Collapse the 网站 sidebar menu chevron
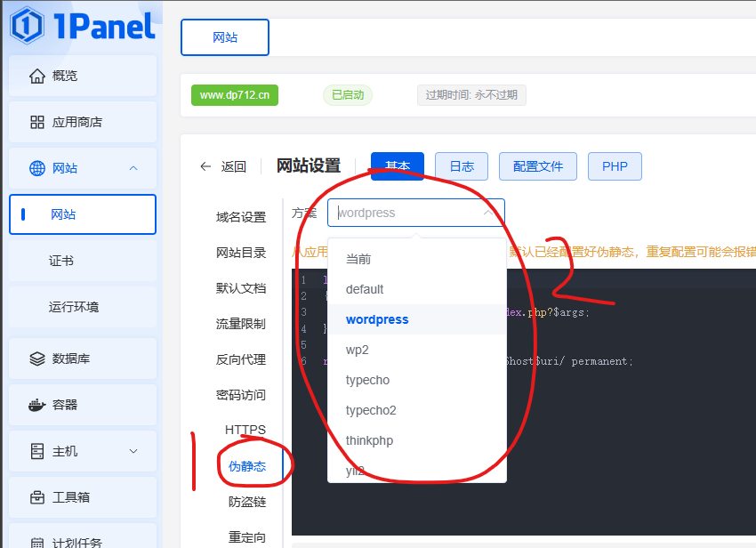Image resolution: width=756 pixels, height=548 pixels. click(133, 168)
